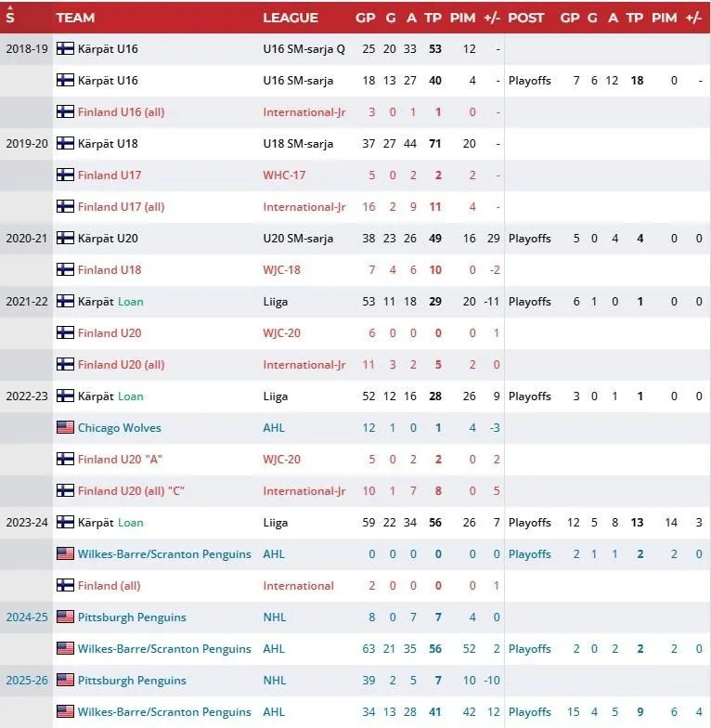Viewport: 711px width, 728px height.
Task: Click the POST column header
Action: pyautogui.click(x=525, y=18)
